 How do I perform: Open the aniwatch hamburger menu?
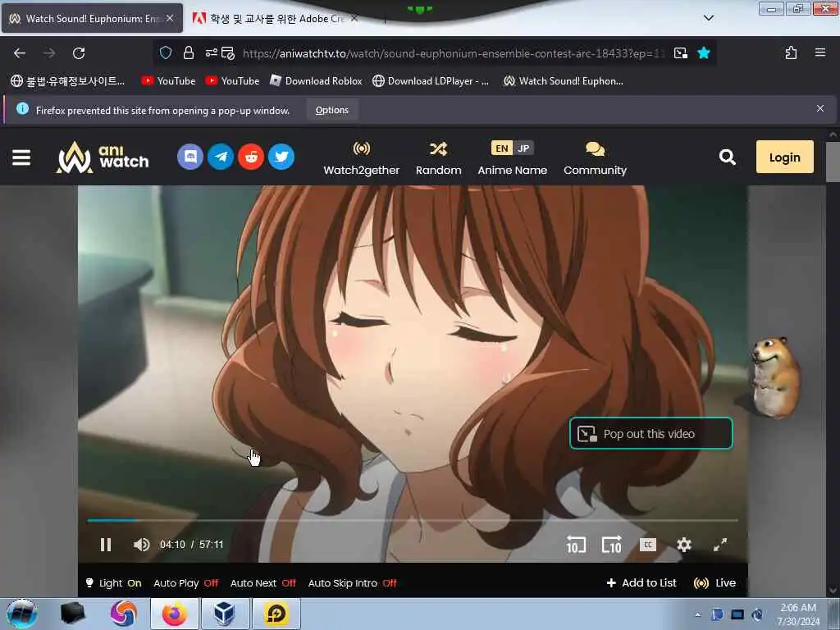pyautogui.click(x=21, y=157)
